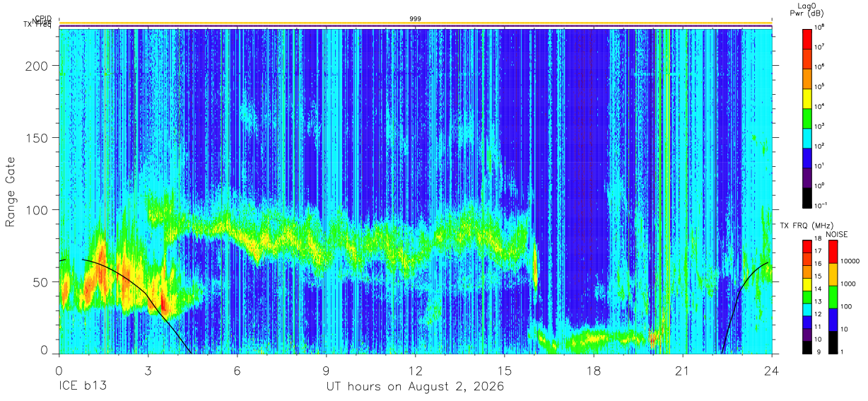Image resolution: width=868 pixels, height=401 pixels.
Task: Pick the green block of NOISE colorbar
Action: (833, 297)
